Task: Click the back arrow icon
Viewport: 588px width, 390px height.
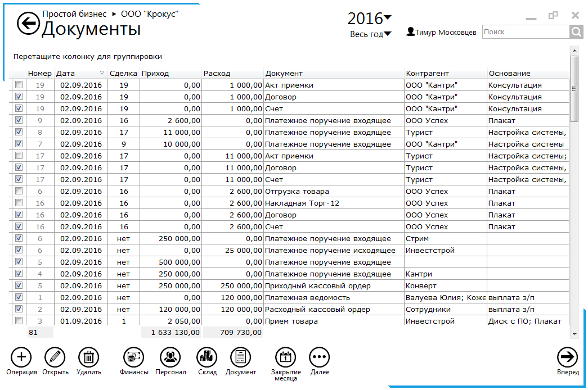Action: pos(28,23)
